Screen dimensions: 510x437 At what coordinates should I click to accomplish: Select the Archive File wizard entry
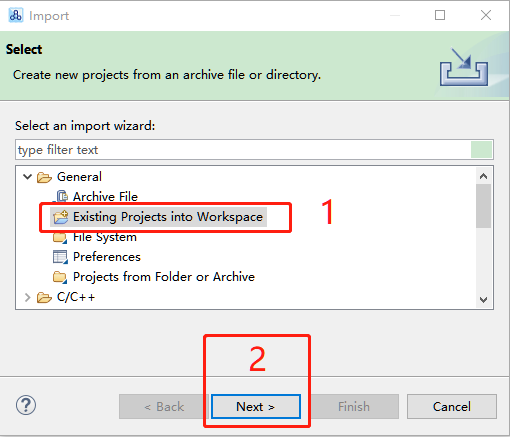click(105, 197)
